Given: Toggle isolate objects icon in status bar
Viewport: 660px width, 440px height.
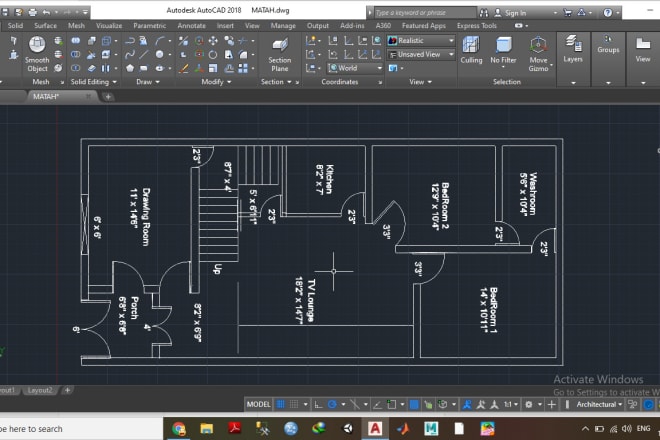Looking at the screenshot, I should (633, 405).
